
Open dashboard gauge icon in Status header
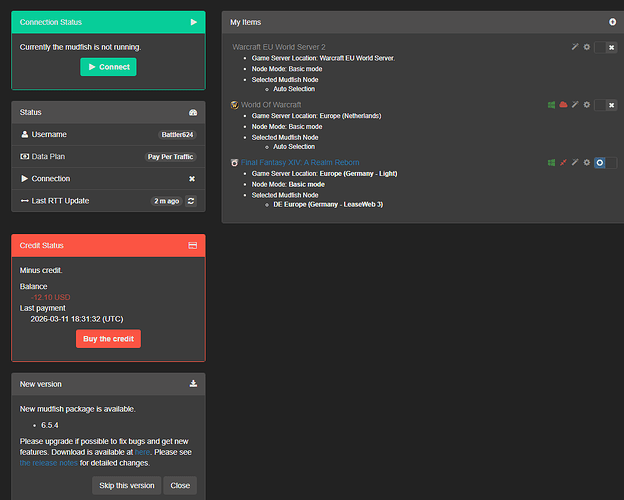point(193,112)
